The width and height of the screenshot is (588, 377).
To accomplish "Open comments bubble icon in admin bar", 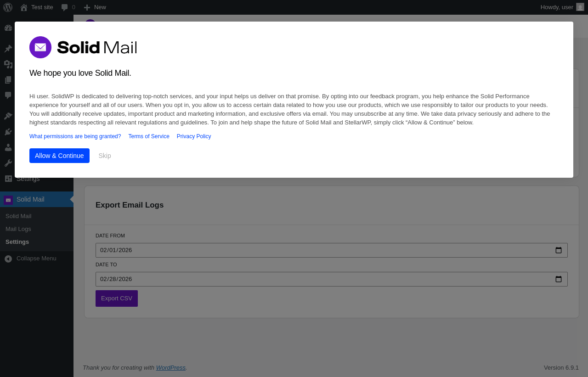I will tap(65, 7).
